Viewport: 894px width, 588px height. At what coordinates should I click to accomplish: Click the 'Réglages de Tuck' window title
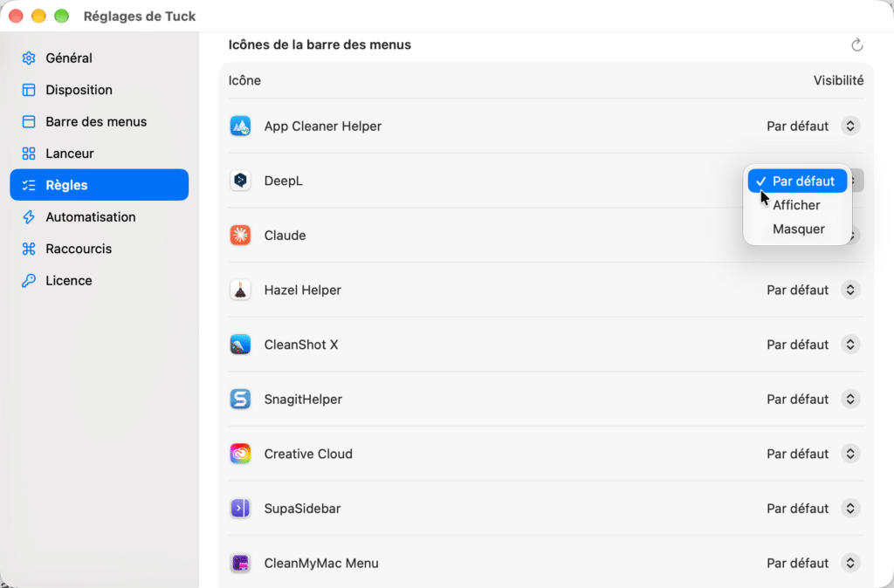click(x=140, y=16)
